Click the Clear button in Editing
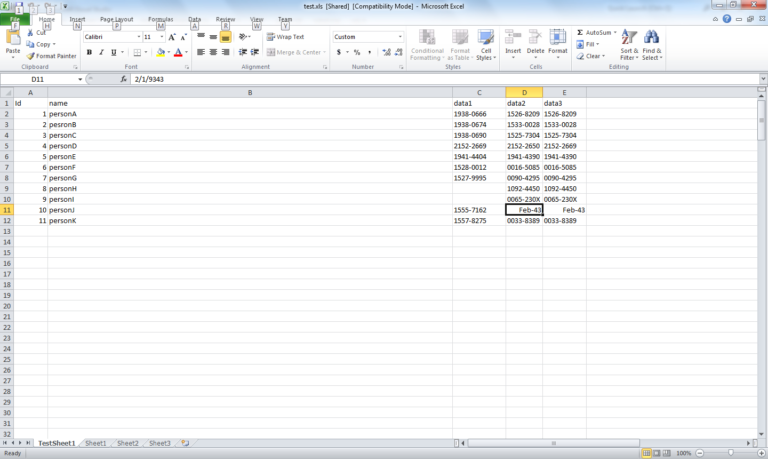The image size is (768, 459). (591, 56)
